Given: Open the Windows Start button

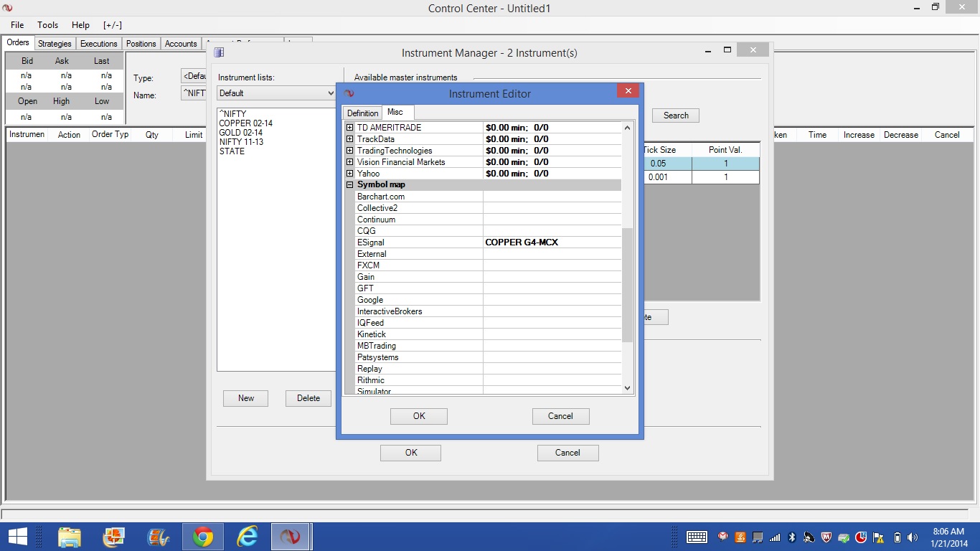Looking at the screenshot, I should click(17, 537).
